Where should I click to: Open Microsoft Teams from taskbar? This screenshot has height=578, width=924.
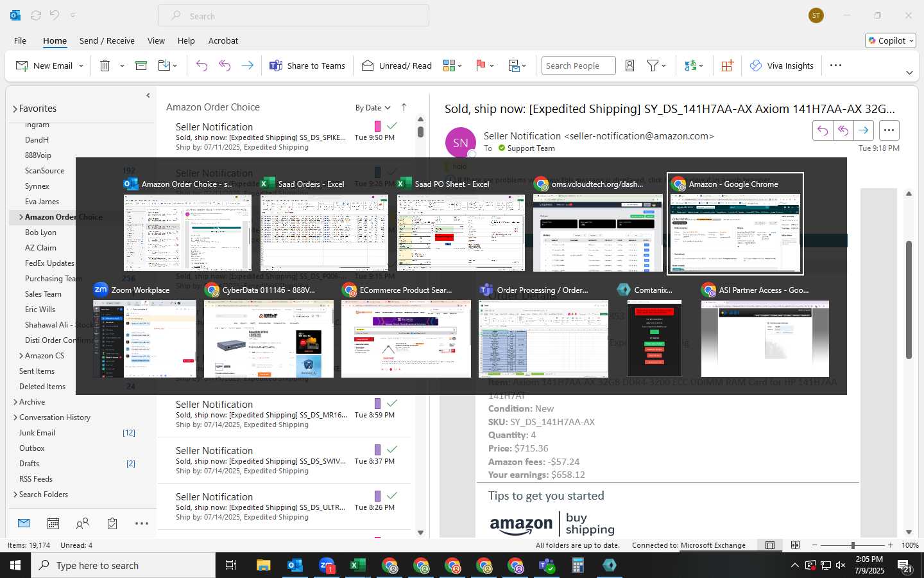(547, 565)
